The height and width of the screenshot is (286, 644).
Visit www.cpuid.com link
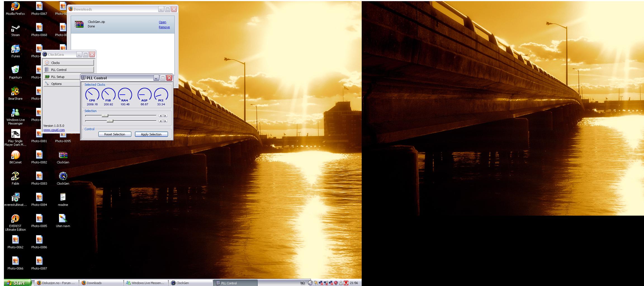point(54,130)
